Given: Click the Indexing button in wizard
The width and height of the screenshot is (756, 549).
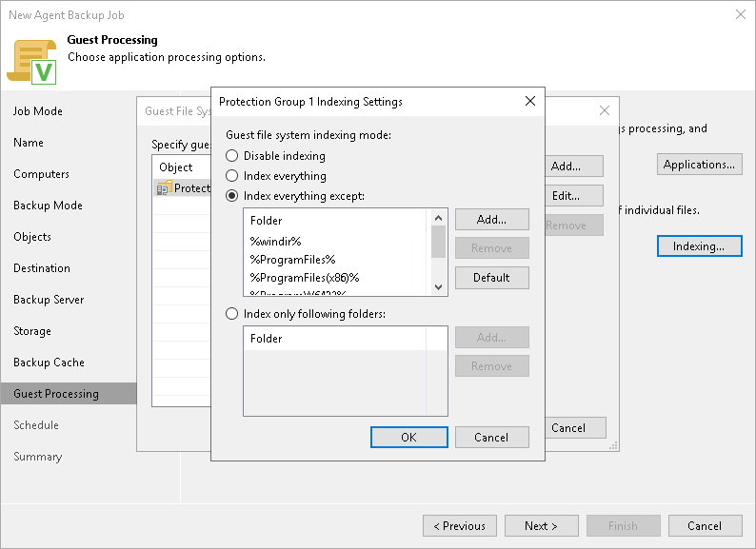Looking at the screenshot, I should coord(699,246).
